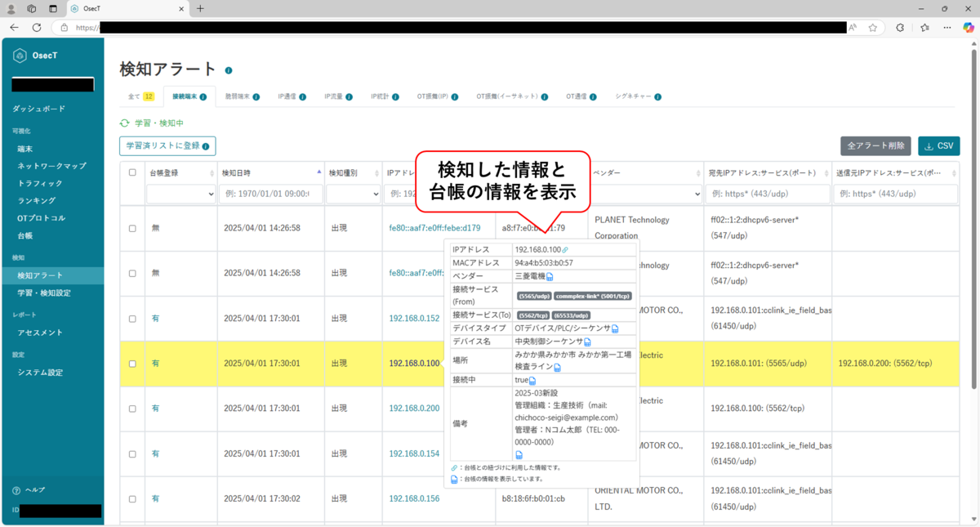Open the 台帳登録 filter dropdown
Viewport: 980px width, 527px height.
(x=181, y=194)
